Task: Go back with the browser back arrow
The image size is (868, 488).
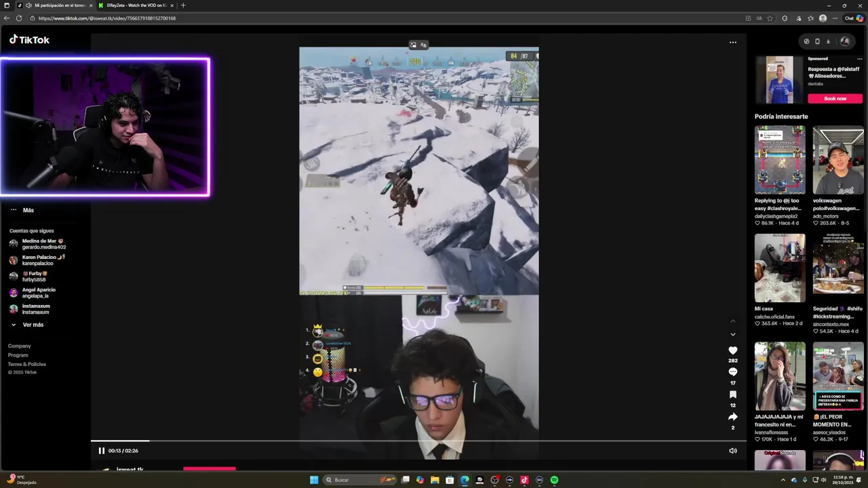Action: 7,18
